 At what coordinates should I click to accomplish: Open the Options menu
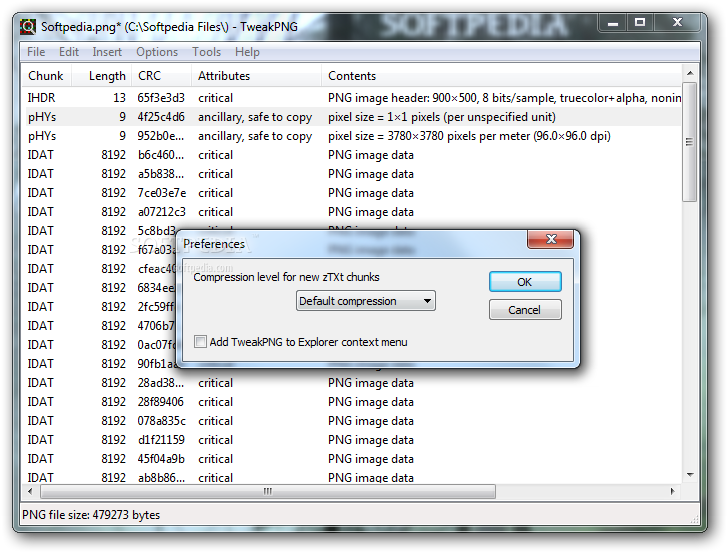click(x=157, y=52)
